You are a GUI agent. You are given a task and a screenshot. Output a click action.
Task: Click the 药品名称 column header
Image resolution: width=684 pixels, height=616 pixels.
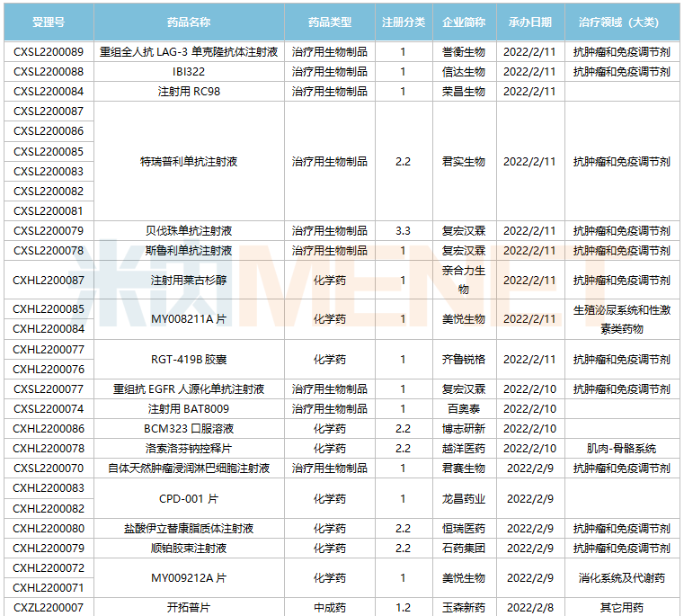(x=189, y=22)
